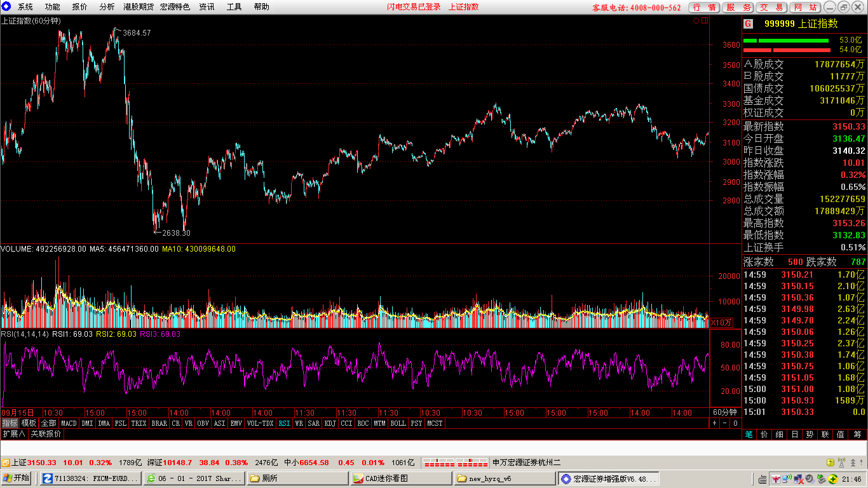Switch indicator to MACD
868x488 pixels.
pyautogui.click(x=69, y=423)
